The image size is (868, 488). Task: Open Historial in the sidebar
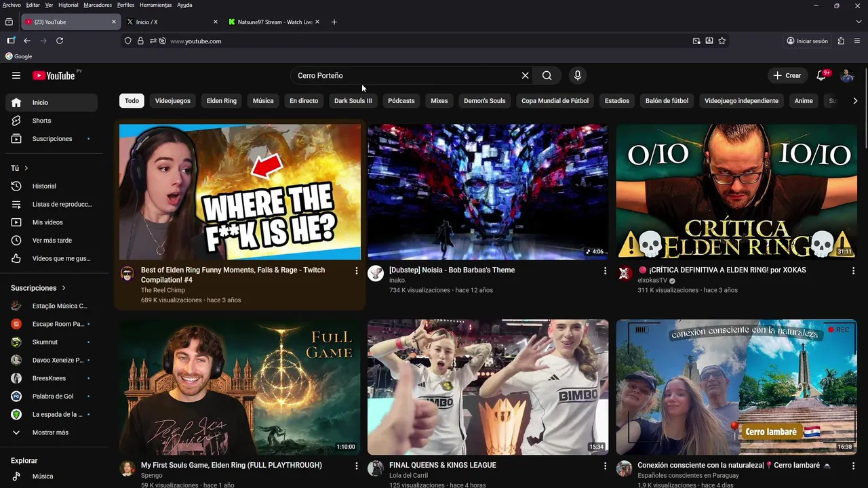pos(52,186)
